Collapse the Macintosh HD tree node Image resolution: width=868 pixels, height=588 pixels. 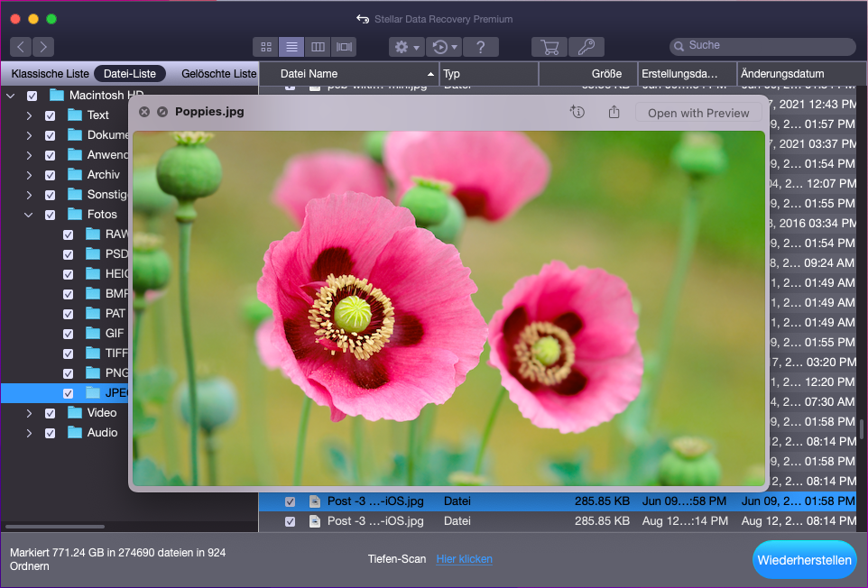(11, 96)
